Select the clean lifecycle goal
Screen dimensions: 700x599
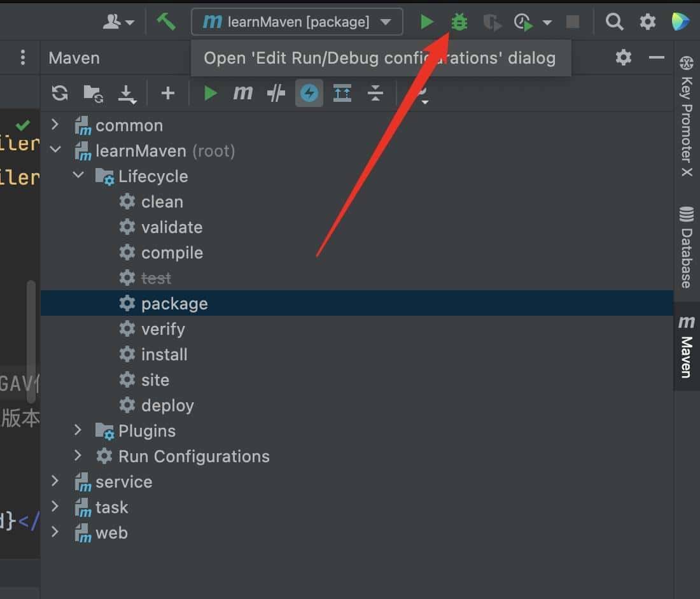162,202
